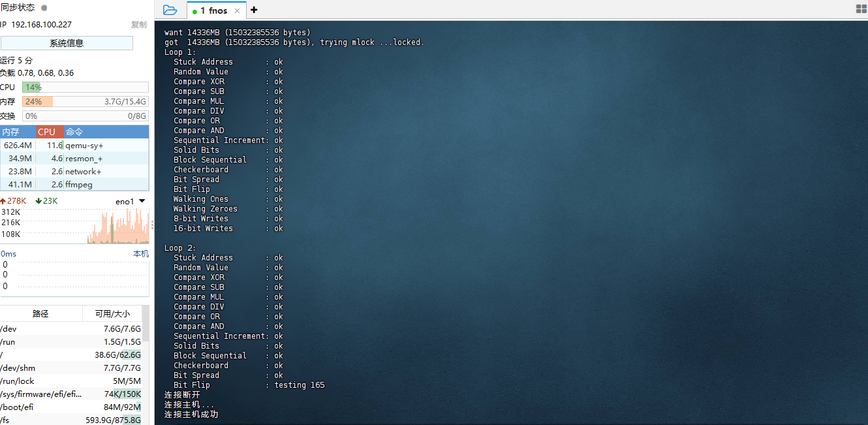
Task: Select the /sys/firmware/efi disk row
Action: point(70,394)
